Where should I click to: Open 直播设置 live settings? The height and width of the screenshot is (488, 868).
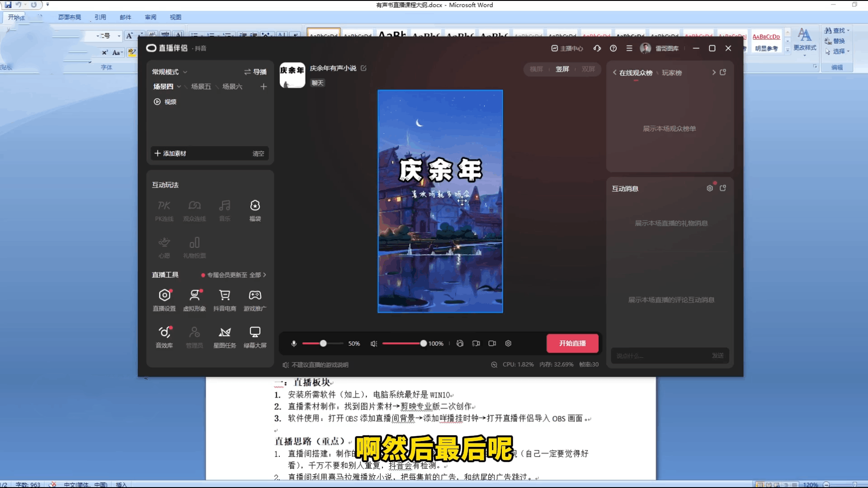(x=164, y=300)
